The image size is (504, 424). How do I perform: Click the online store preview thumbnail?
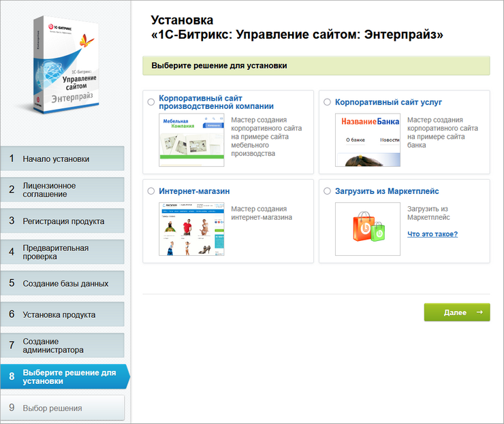click(191, 229)
